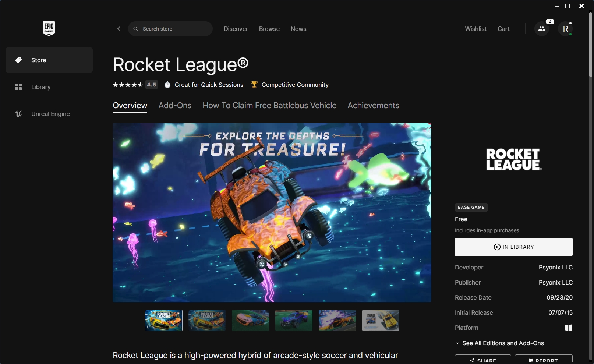Click the Rocket League® page title
This screenshot has width=594, height=364.
tap(181, 64)
